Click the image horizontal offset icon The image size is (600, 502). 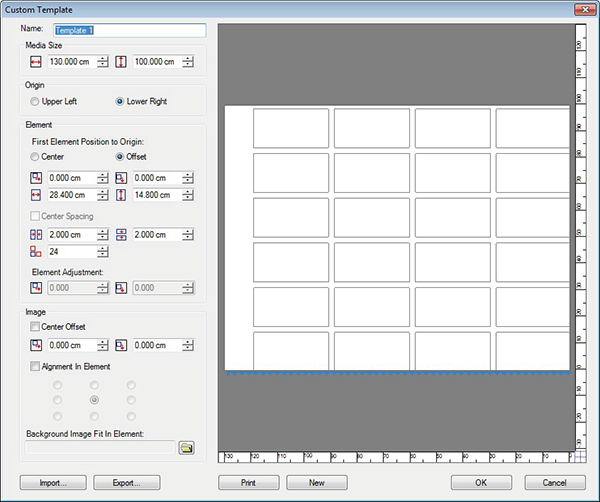pyautogui.click(x=37, y=345)
